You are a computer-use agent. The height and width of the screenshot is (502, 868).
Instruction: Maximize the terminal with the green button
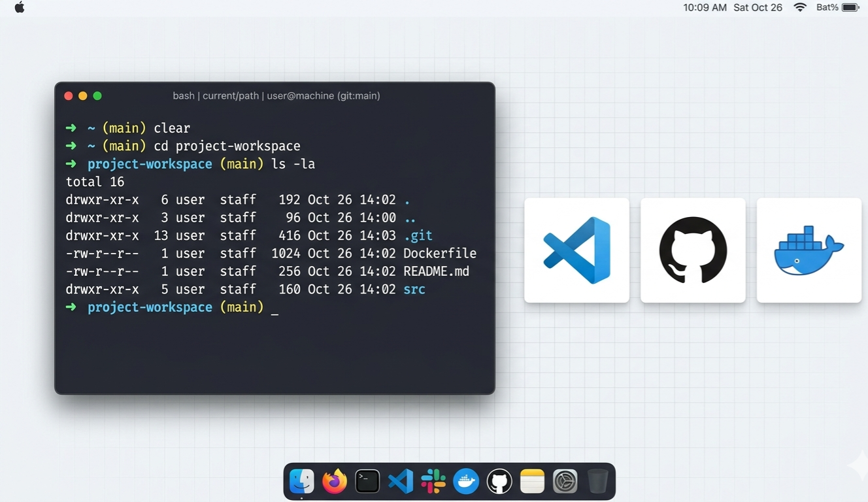97,96
